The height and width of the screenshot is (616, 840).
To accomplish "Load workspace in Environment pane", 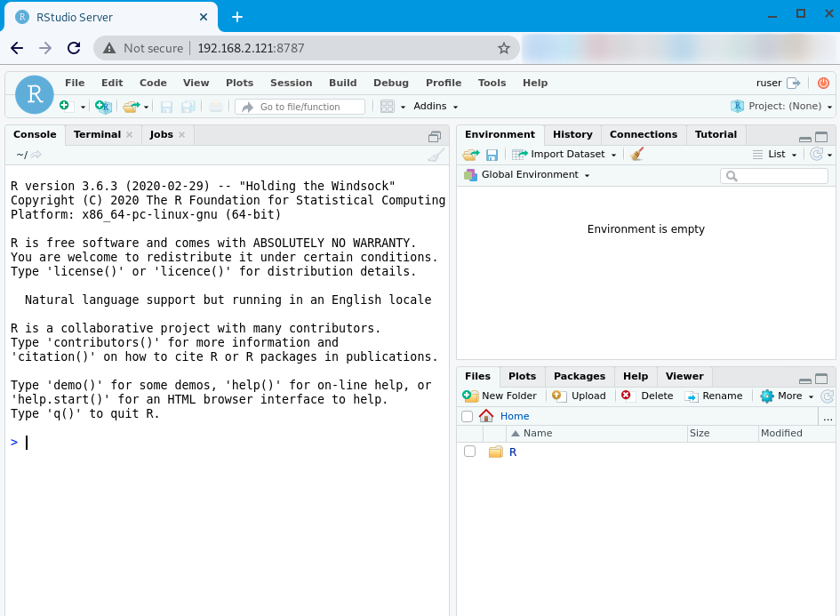I will 470,154.
